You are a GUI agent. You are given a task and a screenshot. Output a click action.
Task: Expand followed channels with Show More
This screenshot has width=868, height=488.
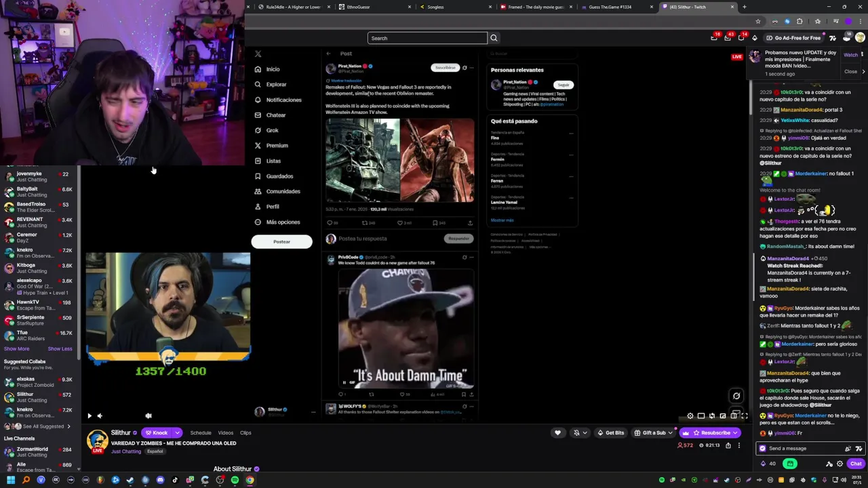coord(17,349)
